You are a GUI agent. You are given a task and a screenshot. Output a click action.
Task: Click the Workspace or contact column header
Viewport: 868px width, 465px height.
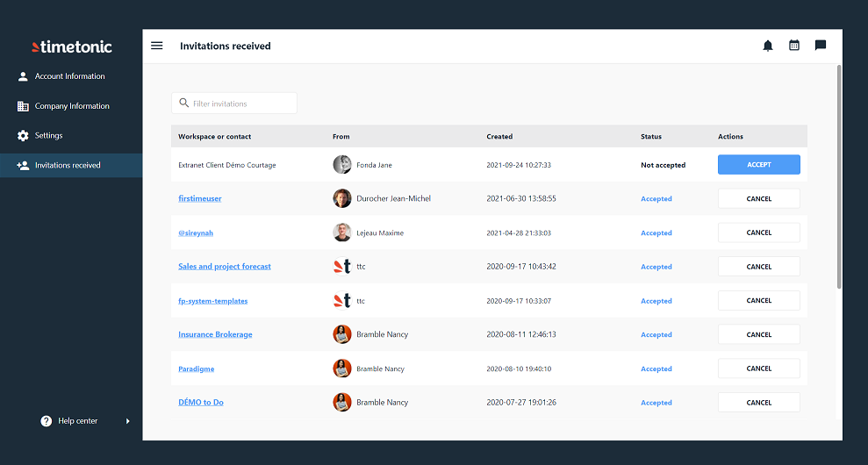point(214,137)
